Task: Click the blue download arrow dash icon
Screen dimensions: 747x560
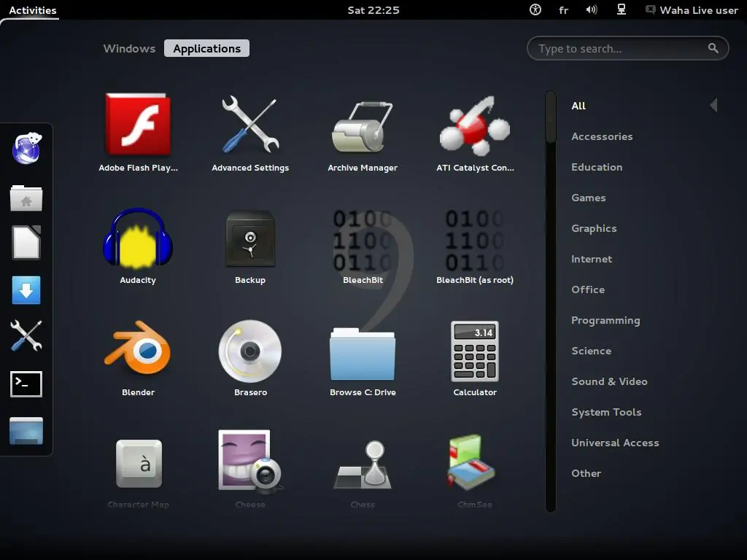Action: [26, 290]
